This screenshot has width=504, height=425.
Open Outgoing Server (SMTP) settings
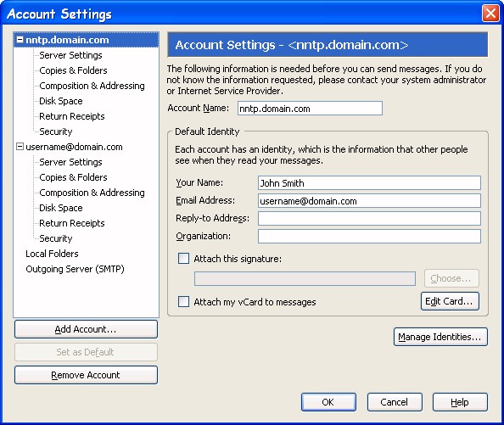point(75,269)
